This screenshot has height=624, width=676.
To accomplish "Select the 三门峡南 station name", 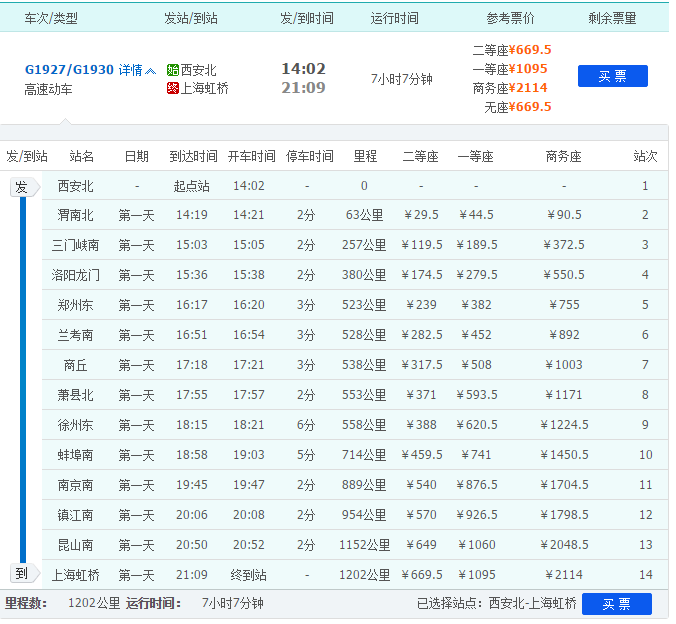I will (x=75, y=245).
